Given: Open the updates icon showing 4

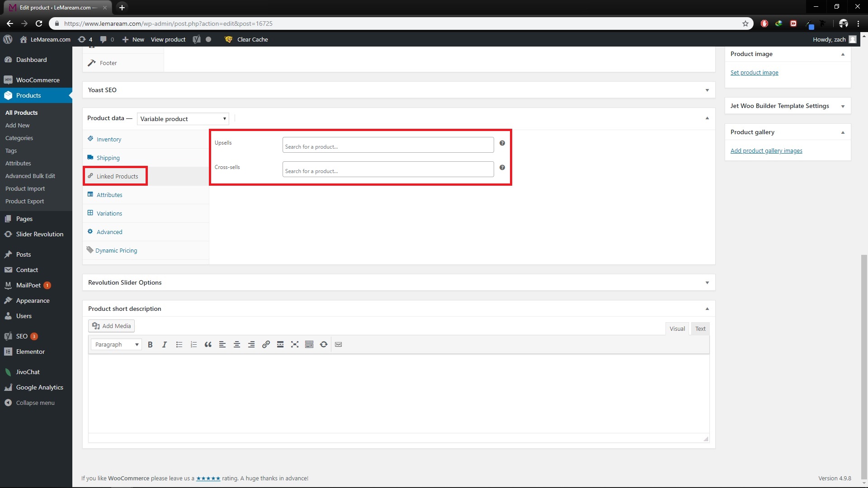Looking at the screenshot, I should click(85, 39).
